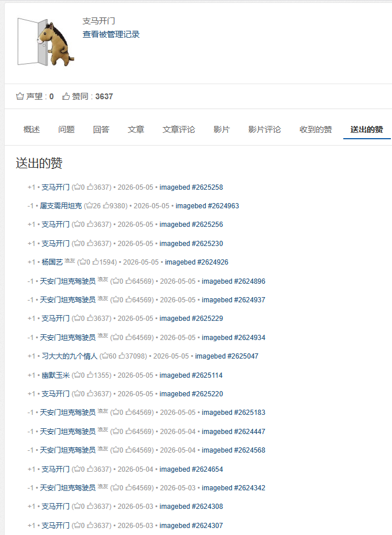
Task: Open link imagebed #2624896
Action: (x=234, y=281)
